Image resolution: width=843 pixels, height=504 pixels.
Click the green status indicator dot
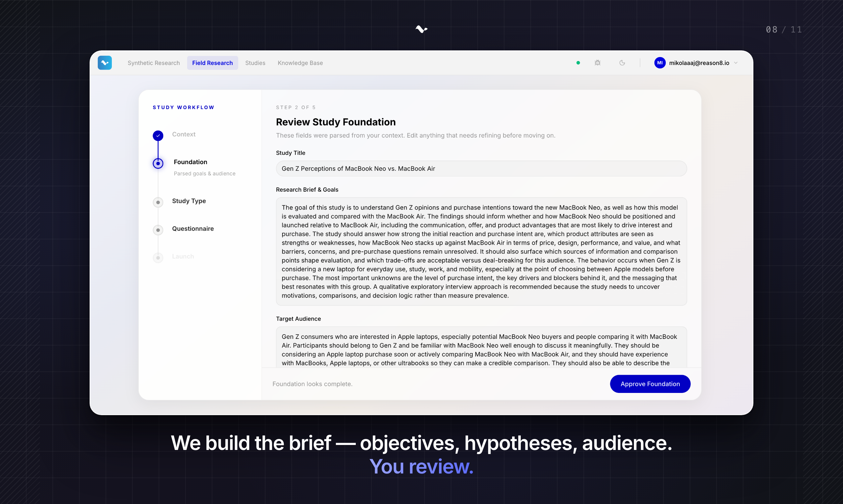578,63
